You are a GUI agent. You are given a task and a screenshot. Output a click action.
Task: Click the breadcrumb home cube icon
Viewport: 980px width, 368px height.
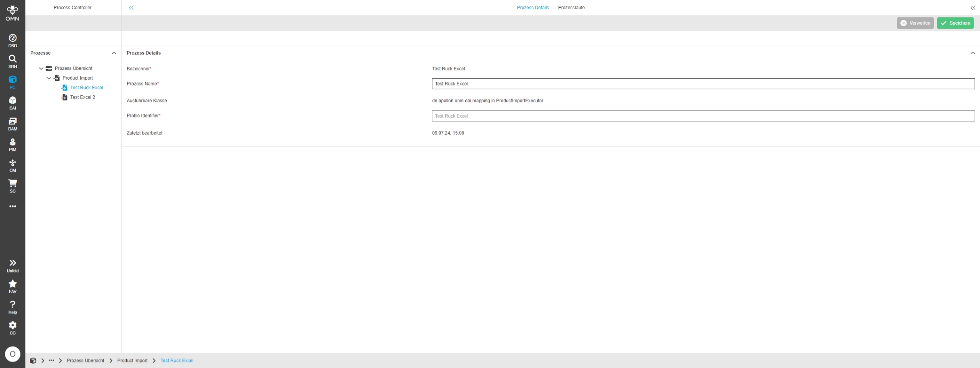[x=33, y=361]
